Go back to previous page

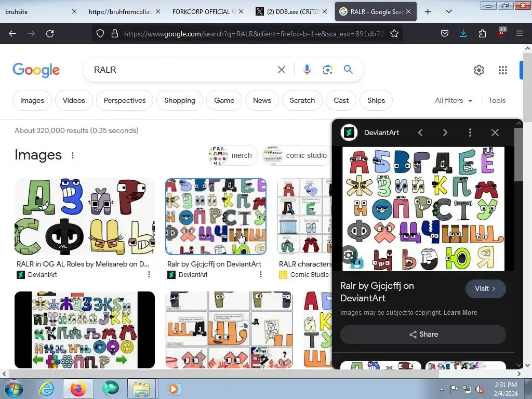[12, 34]
